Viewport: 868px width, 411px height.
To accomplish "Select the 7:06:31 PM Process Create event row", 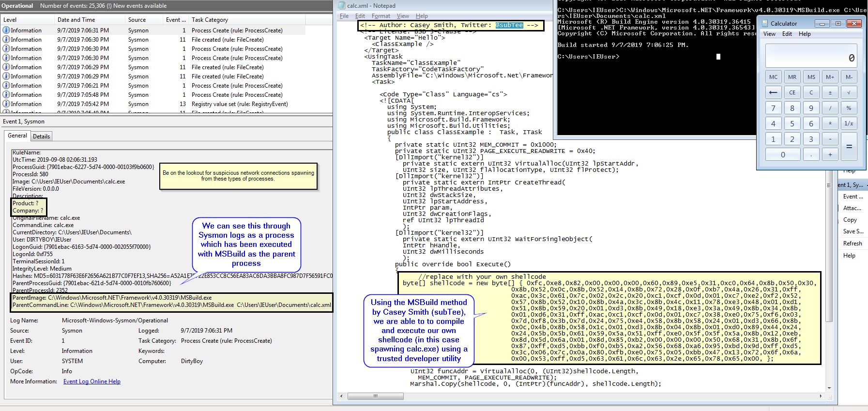I will click(x=167, y=30).
